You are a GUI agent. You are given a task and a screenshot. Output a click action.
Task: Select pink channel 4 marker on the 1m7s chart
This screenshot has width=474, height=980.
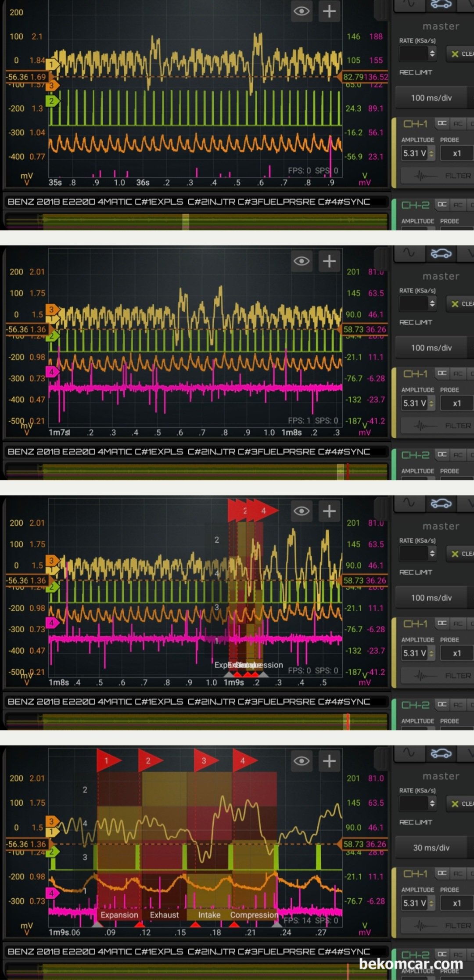(x=52, y=372)
